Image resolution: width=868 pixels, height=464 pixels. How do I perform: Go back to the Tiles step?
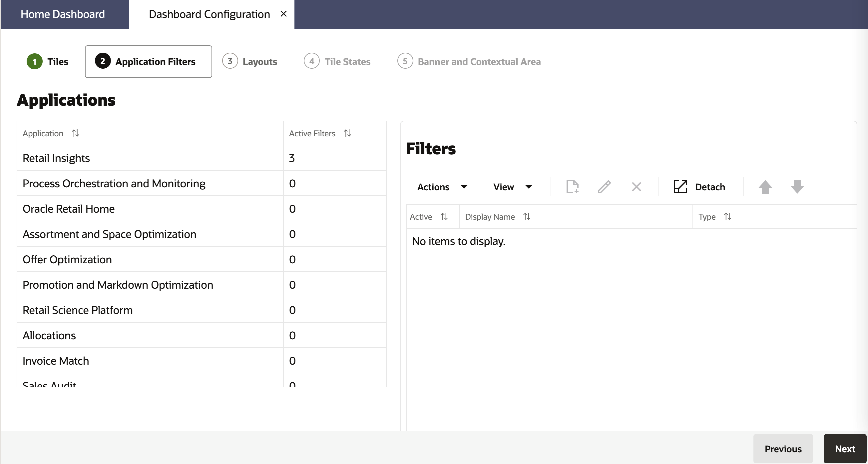48,61
